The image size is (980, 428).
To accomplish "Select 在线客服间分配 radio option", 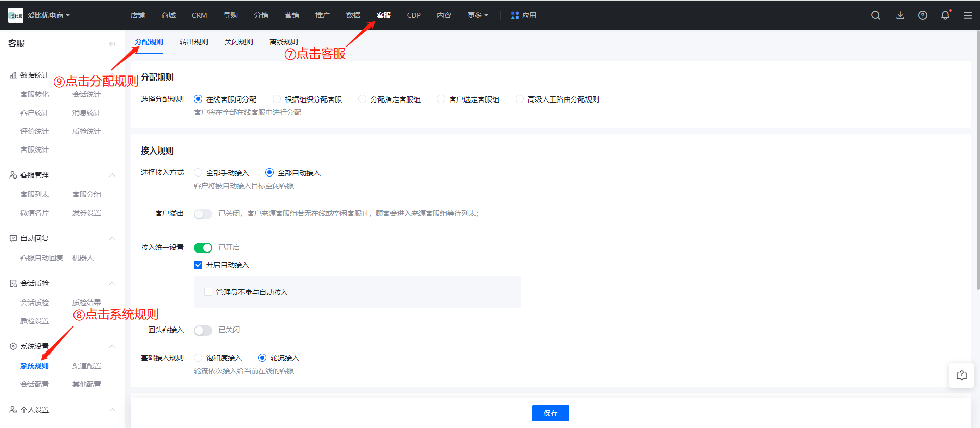I will 198,99.
